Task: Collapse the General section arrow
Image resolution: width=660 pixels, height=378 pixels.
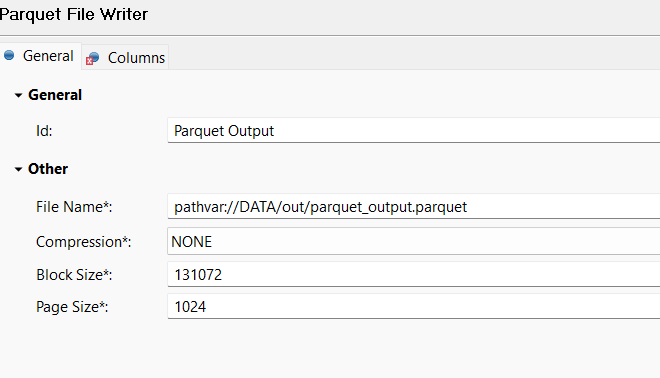Action: click(18, 96)
